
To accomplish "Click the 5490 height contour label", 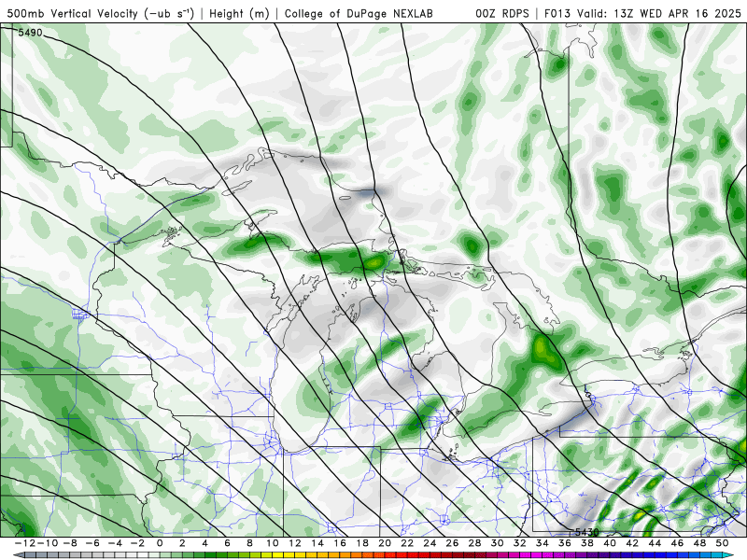I will click(x=30, y=33).
